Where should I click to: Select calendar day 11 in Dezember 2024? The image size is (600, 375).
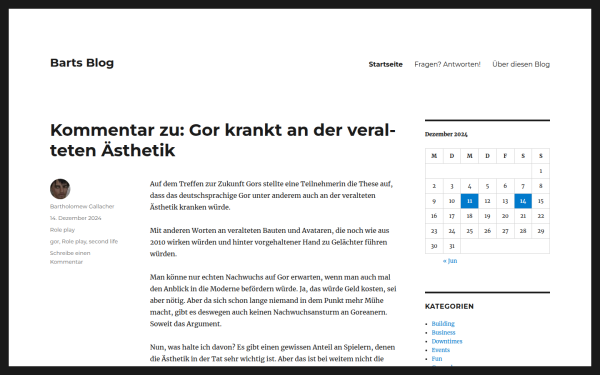click(x=470, y=201)
